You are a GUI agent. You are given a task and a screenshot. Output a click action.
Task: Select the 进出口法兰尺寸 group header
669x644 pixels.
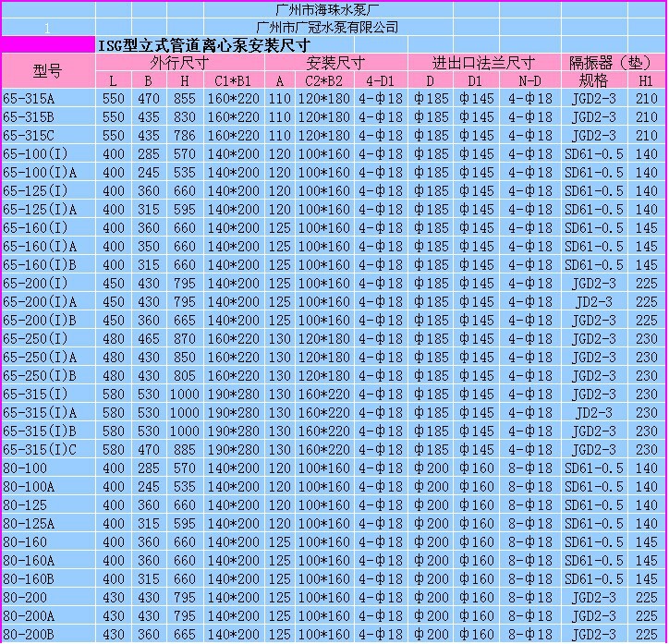(x=484, y=63)
